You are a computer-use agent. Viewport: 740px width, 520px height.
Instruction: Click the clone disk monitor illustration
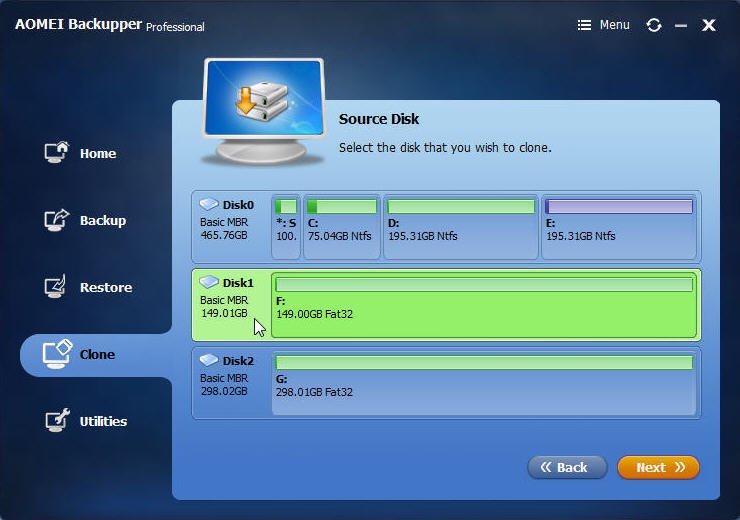263,111
